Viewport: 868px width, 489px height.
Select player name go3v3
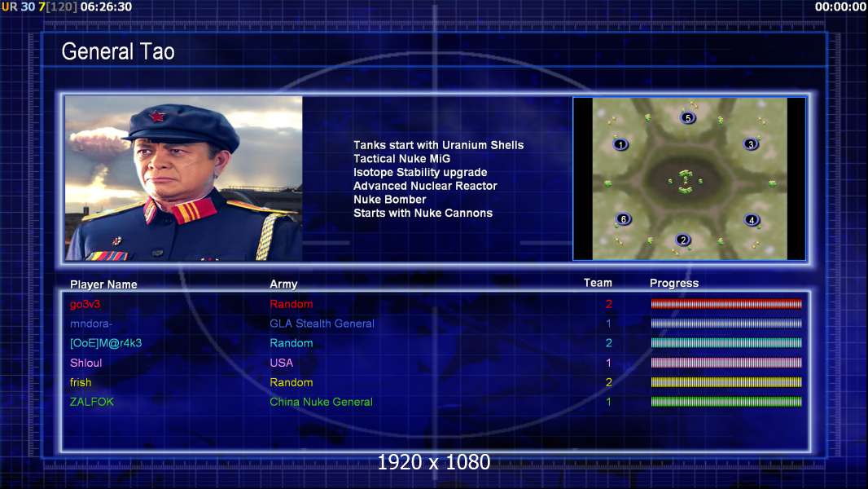coord(85,304)
